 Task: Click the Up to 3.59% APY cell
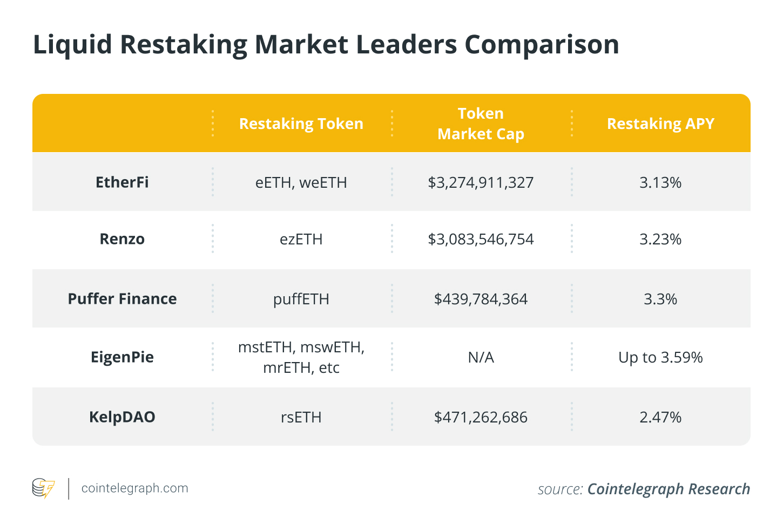click(660, 357)
